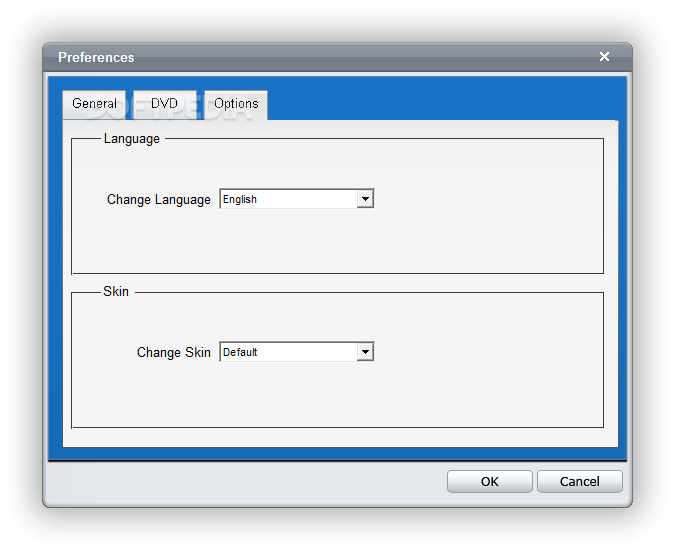Click the English language combo box field
This screenshot has width=675, height=550.
click(x=297, y=199)
